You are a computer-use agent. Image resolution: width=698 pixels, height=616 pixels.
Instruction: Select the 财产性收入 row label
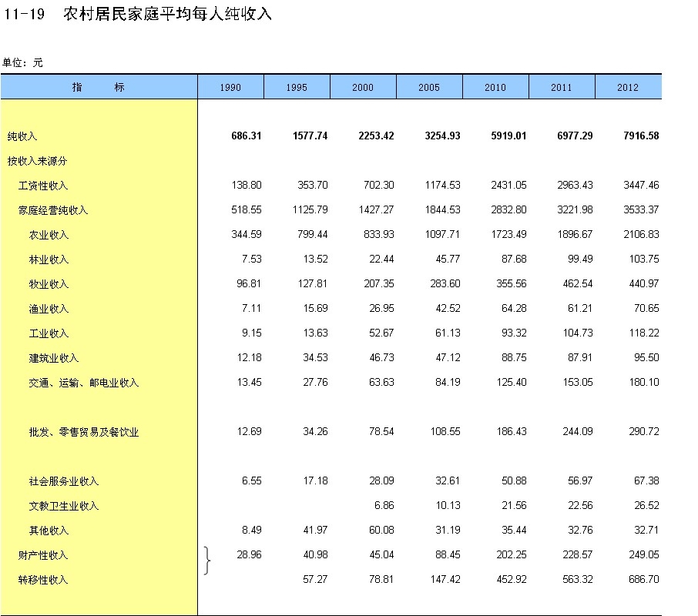click(x=43, y=555)
